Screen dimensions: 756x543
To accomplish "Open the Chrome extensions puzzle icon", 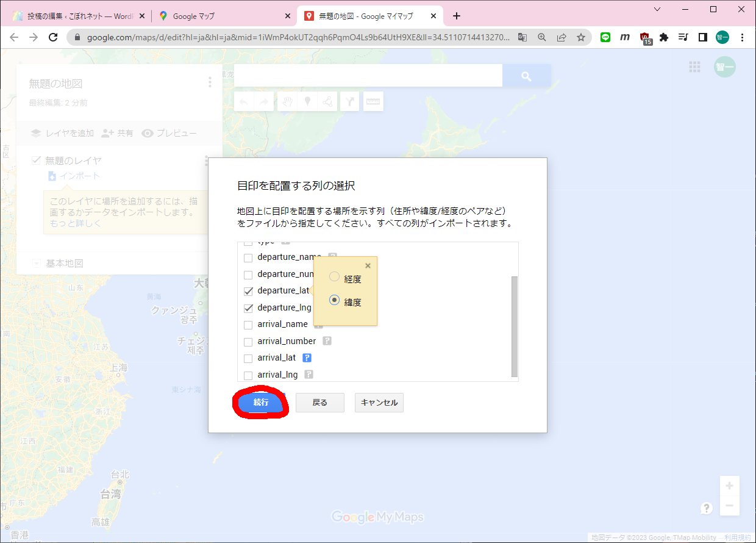I will coord(664,37).
